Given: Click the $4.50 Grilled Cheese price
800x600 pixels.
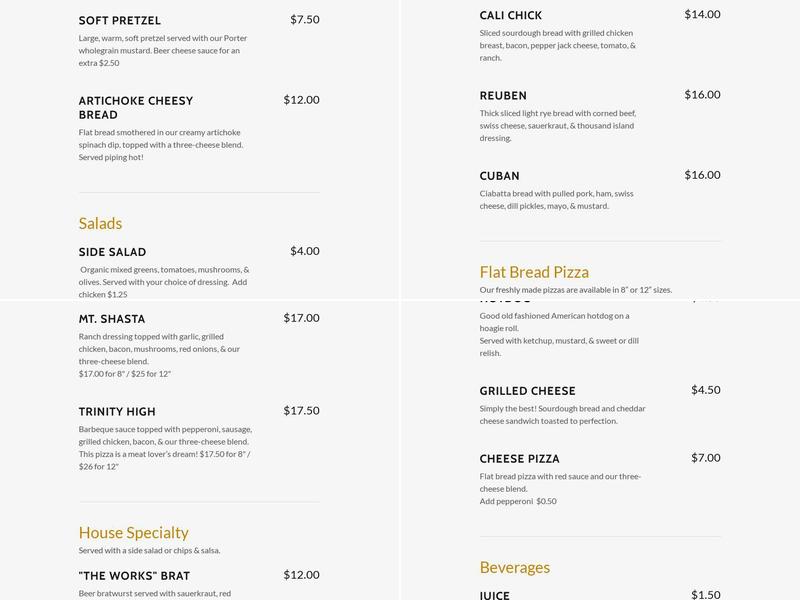Looking at the screenshot, I should pyautogui.click(x=705, y=390).
